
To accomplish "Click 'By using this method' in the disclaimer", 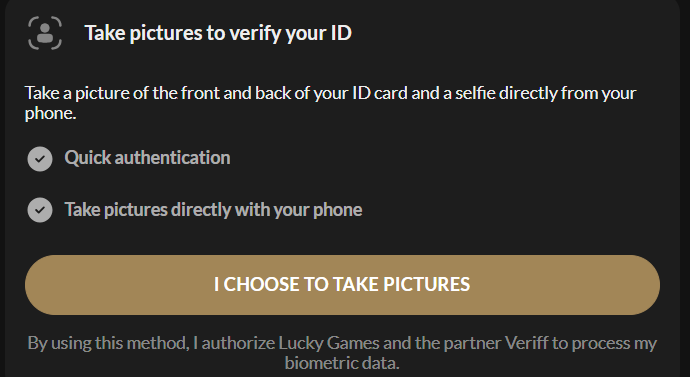I will pyautogui.click(x=108, y=343).
